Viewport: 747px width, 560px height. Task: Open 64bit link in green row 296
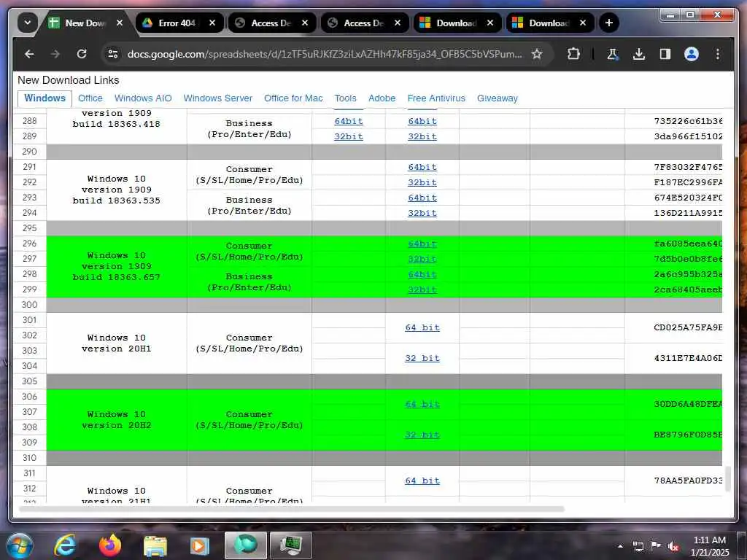coord(422,244)
